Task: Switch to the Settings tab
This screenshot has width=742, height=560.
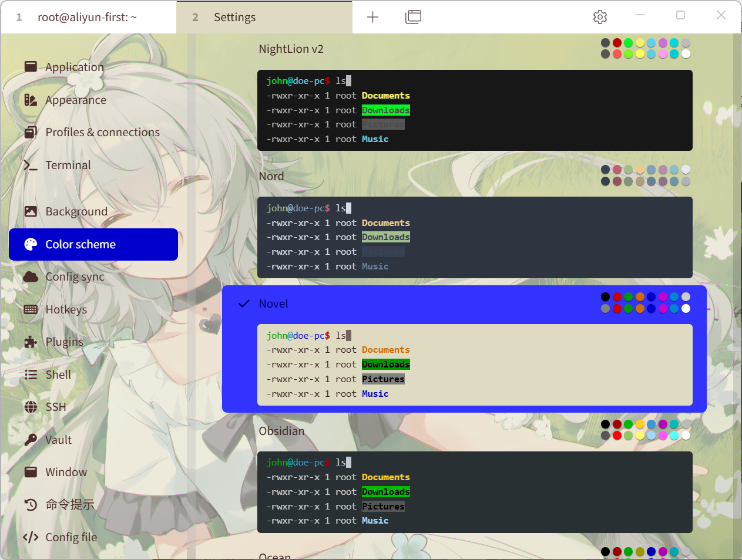Action: coord(264,17)
